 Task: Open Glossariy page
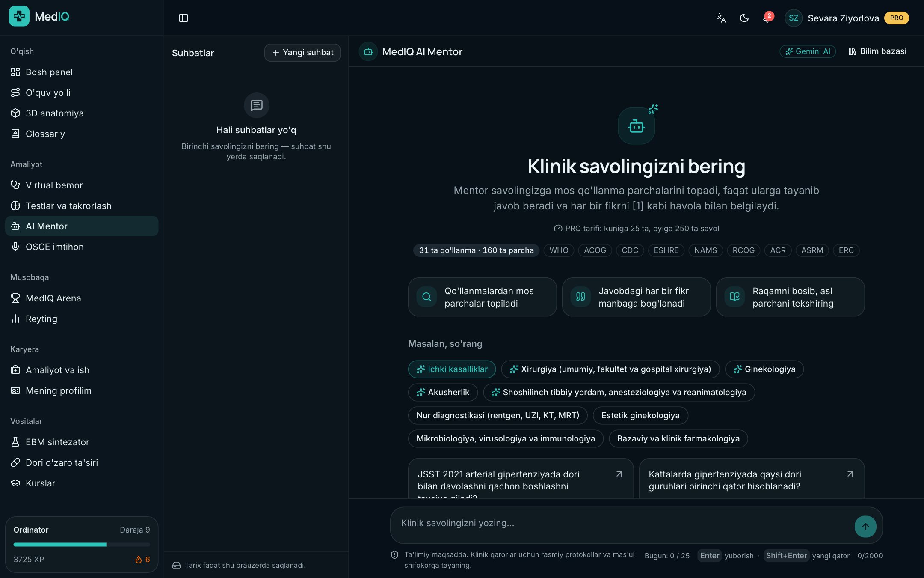click(82, 134)
